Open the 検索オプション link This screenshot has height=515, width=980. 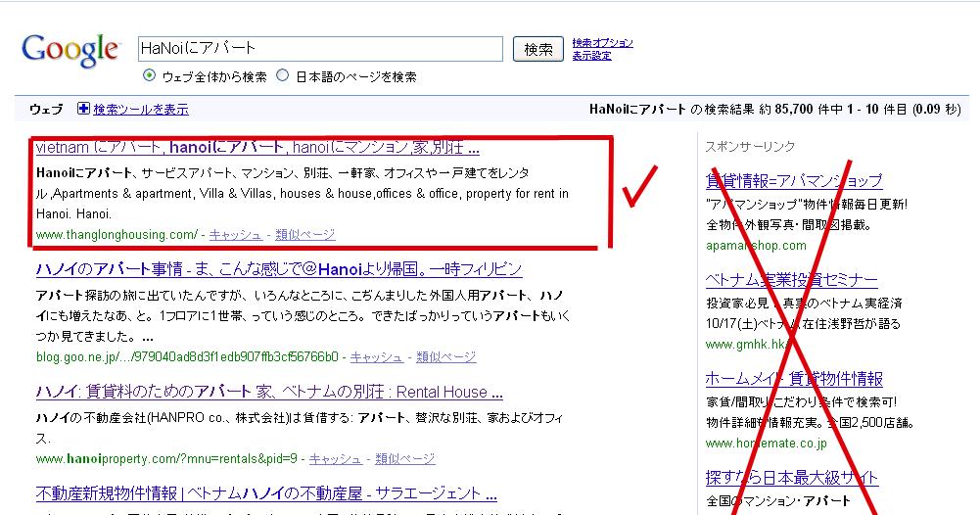coord(602,42)
